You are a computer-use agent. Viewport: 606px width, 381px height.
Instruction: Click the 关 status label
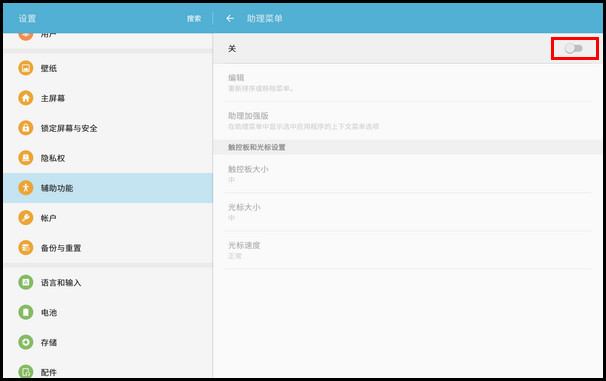(232, 48)
